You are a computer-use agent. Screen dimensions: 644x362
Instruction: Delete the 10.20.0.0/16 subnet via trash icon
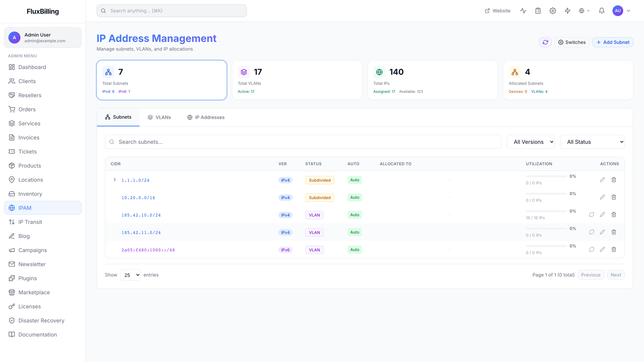[x=614, y=197]
